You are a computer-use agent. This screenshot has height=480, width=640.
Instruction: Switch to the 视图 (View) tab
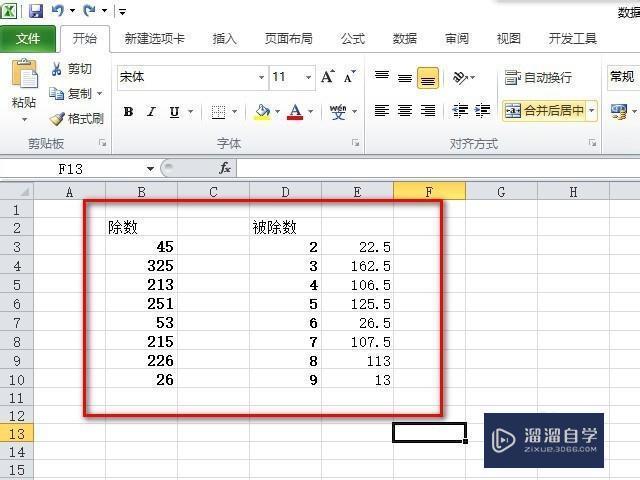[x=508, y=39]
